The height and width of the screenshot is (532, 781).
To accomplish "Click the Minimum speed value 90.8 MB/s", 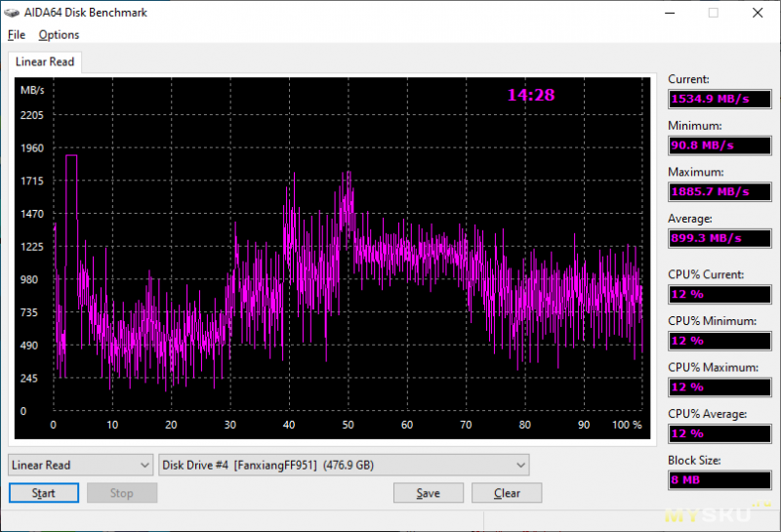I will (x=719, y=145).
